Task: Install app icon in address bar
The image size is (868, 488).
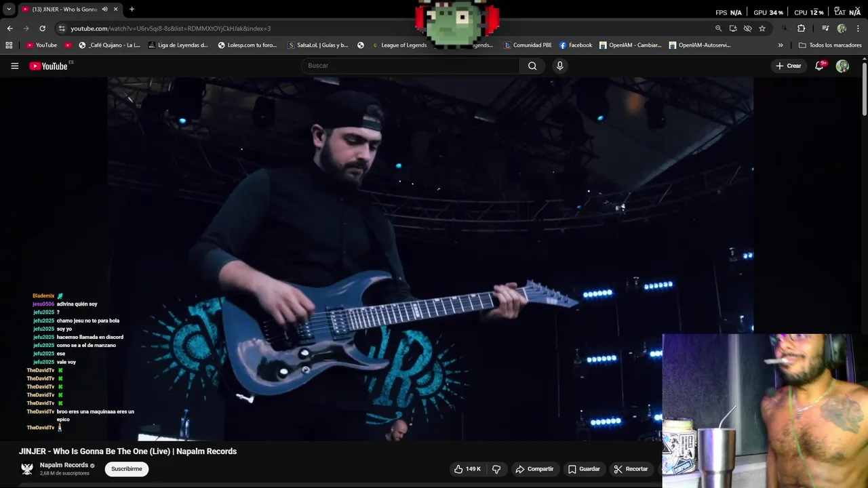Action: [733, 28]
